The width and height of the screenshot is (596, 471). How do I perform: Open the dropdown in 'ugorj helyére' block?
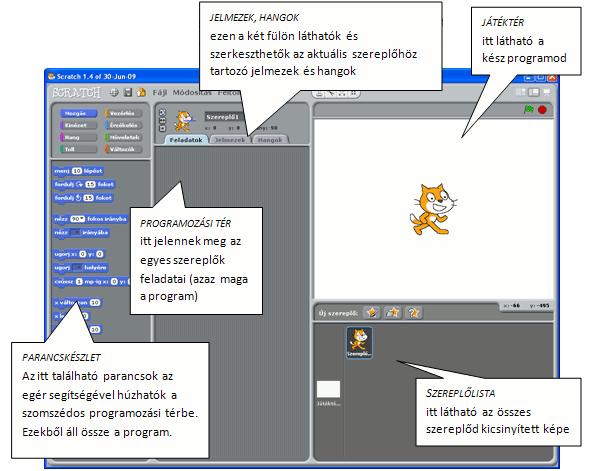tap(77, 268)
